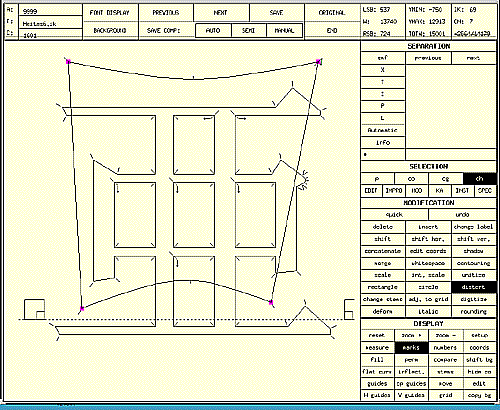Toggle the marks display option
This screenshot has height=410, width=500.
point(411,348)
